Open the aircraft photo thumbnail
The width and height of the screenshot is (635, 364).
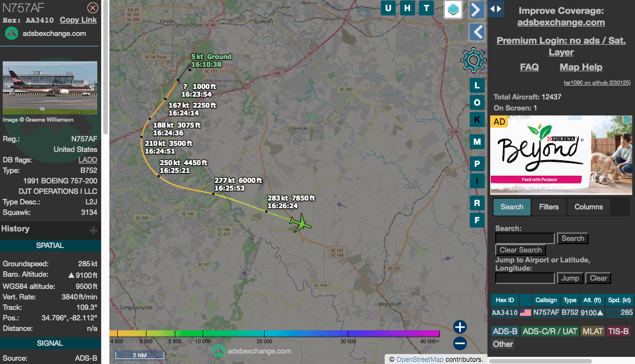tap(50, 87)
